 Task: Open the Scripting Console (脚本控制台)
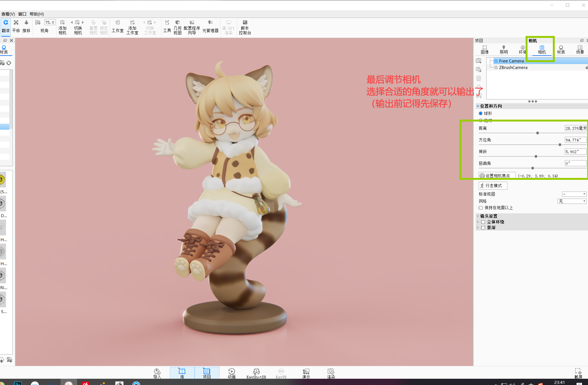tap(245, 27)
